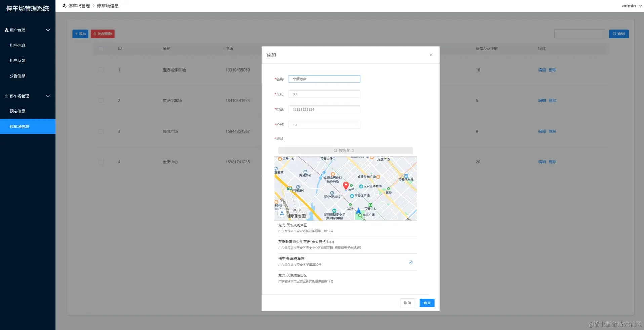The height and width of the screenshot is (330, 644).
Task: Click the 车位 input field
Action: click(x=324, y=94)
